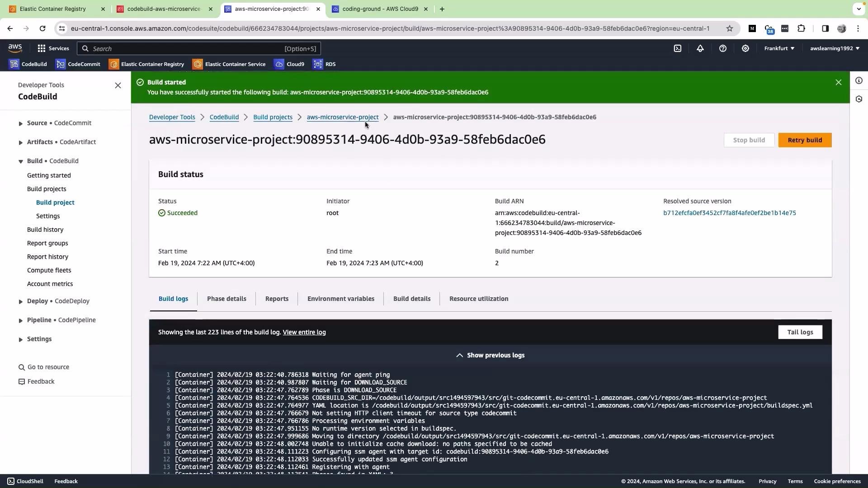This screenshot has width=868, height=488.
Task: Go to aws-microservice-project breadcrumb
Action: point(342,117)
